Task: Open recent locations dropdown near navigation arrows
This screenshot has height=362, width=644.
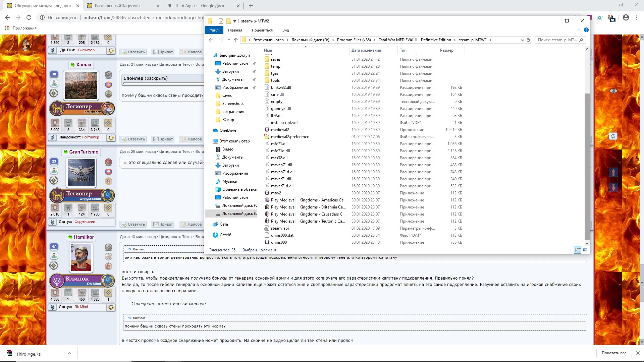Action: pos(229,40)
